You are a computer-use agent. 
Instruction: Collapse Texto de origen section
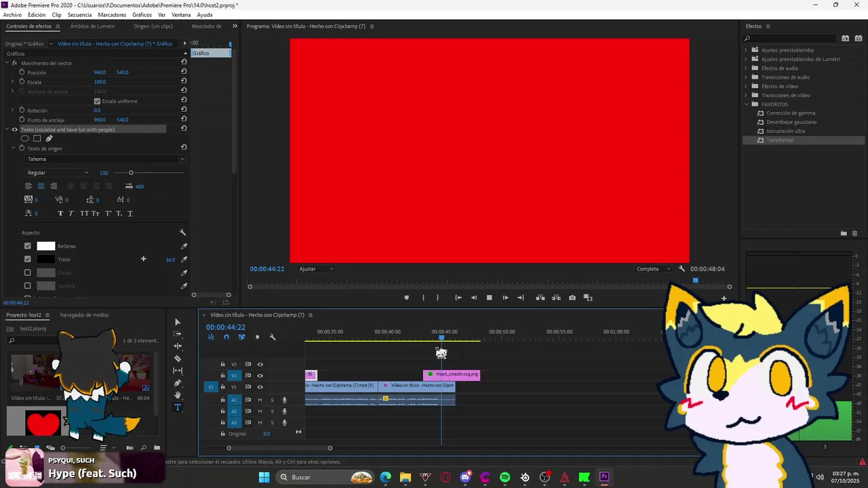pyautogui.click(x=13, y=148)
